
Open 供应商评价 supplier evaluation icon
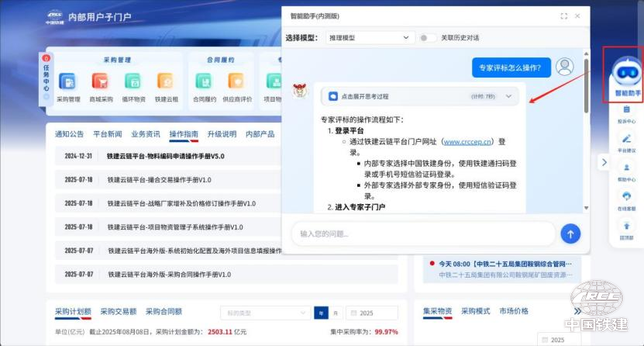236,81
